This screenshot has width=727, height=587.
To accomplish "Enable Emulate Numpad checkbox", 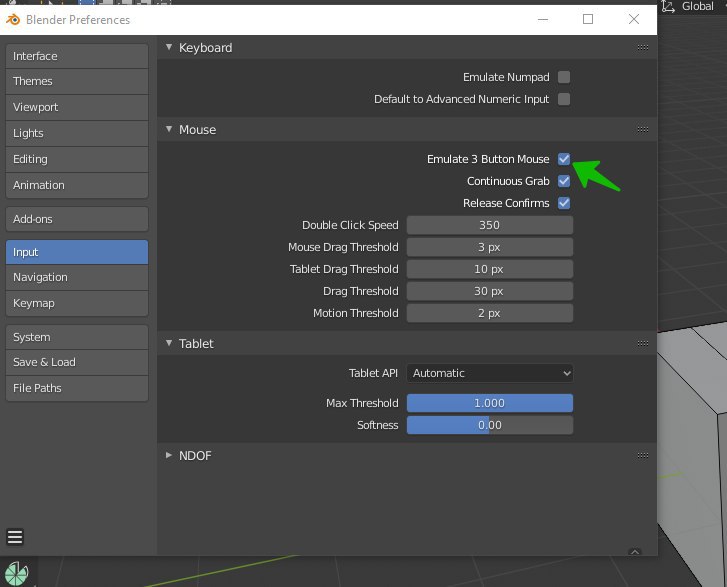I will pyautogui.click(x=564, y=77).
